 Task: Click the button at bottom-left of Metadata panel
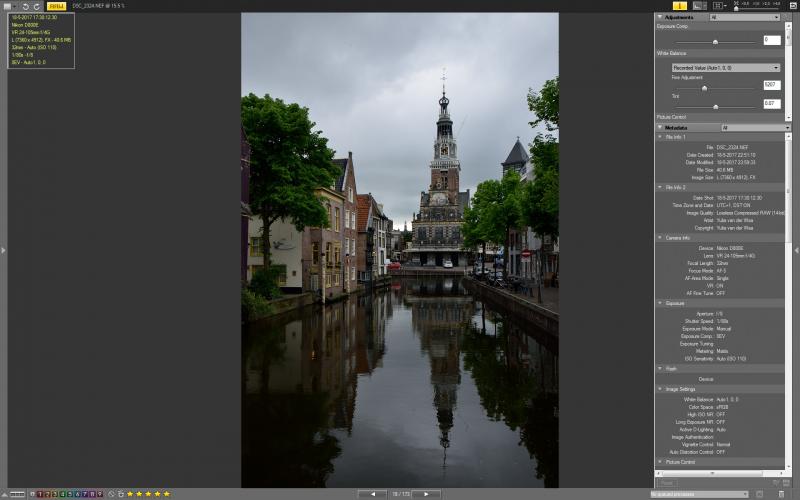667,482
